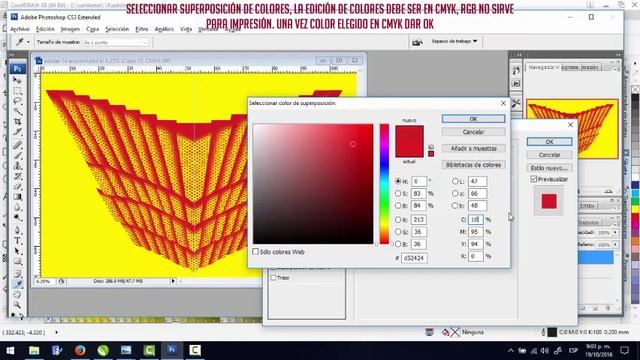Select the Move tool
The height and width of the screenshot is (360, 640).
pos(17,80)
